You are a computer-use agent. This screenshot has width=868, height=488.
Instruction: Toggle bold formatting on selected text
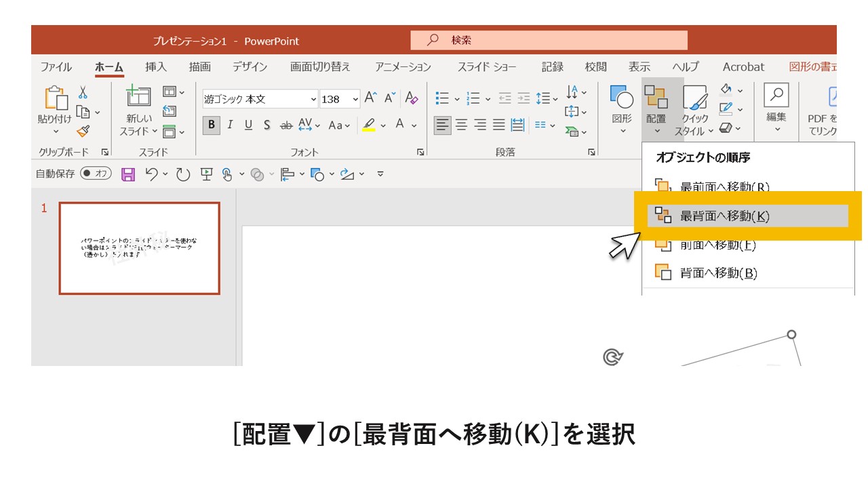pyautogui.click(x=212, y=126)
